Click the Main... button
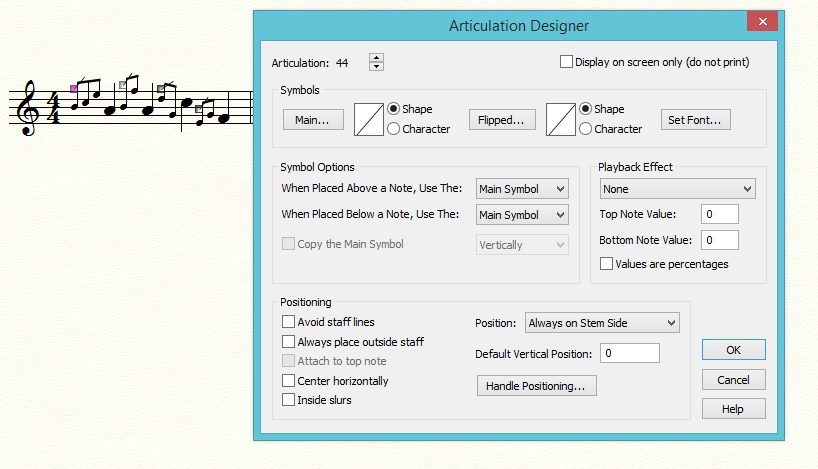Viewport: 818px width, 469px height. pyautogui.click(x=313, y=120)
